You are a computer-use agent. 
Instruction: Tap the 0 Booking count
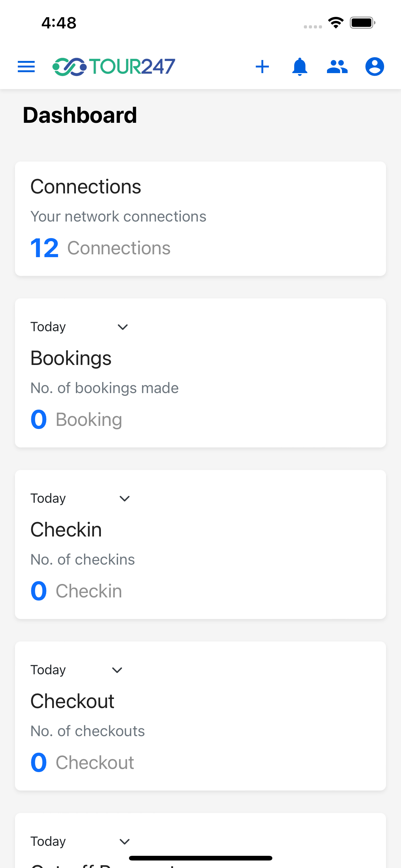76,420
